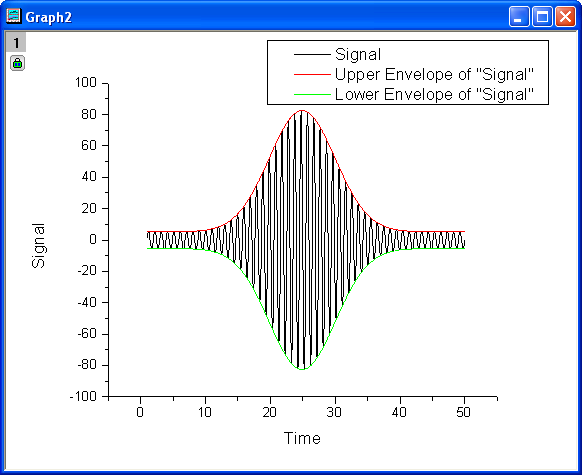
Task: Select the green lower envelope curve trough
Action: coord(303,369)
